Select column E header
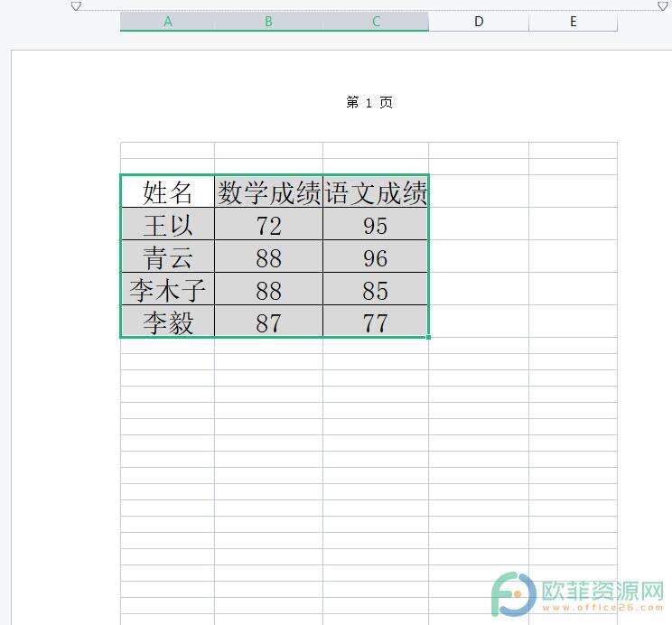The width and height of the screenshot is (672, 625). (x=573, y=22)
